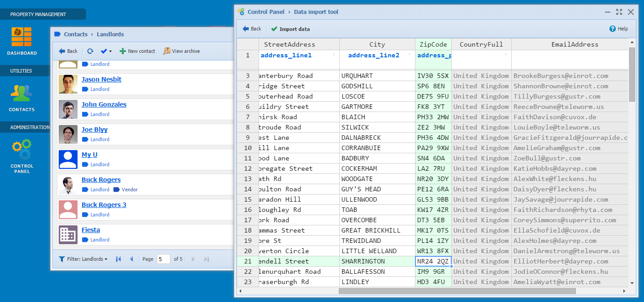
Task: Open the Control Panel gears icon
Action: coord(22,155)
